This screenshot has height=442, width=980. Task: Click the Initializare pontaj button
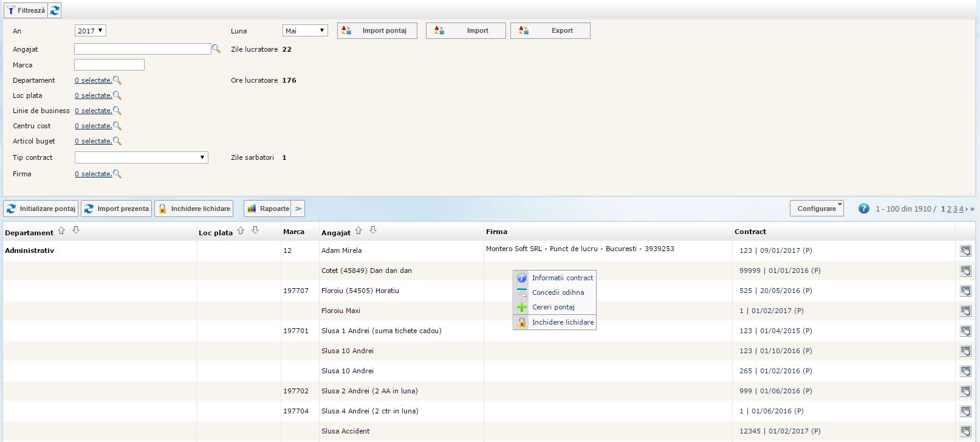point(41,209)
